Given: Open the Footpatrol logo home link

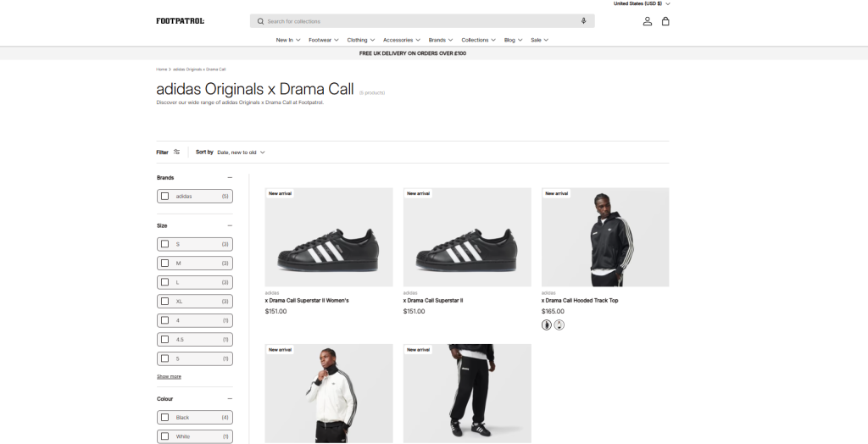Looking at the screenshot, I should (x=180, y=21).
